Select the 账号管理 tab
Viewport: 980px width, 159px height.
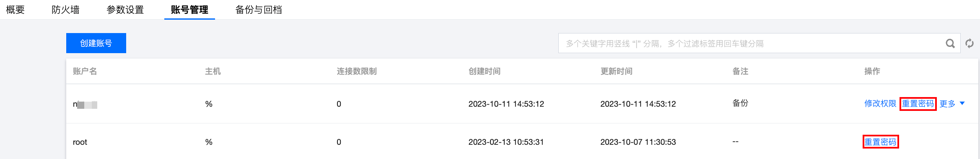click(x=189, y=10)
